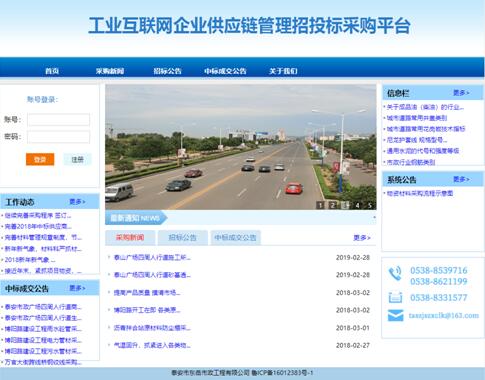Show banner slide 3
The image size is (485, 380).
pyautogui.click(x=345, y=205)
